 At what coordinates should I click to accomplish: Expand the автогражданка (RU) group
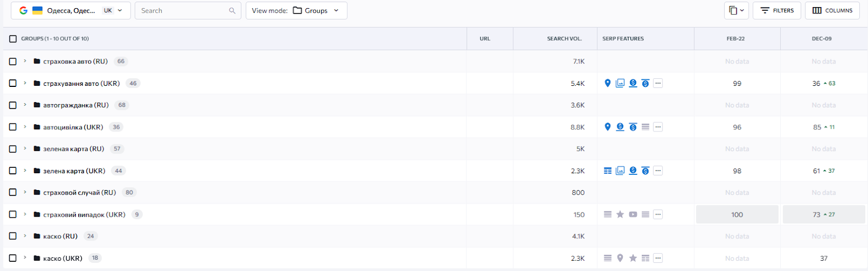(x=25, y=105)
